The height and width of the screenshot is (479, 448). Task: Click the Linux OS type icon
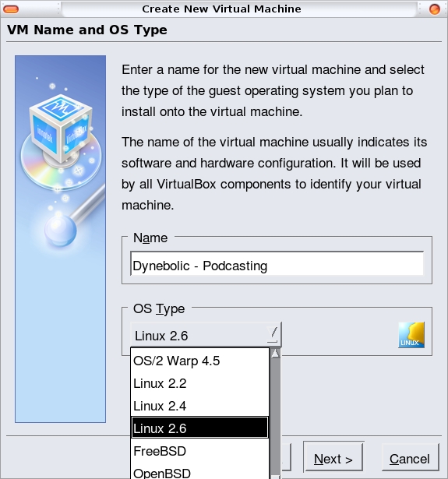tap(411, 335)
